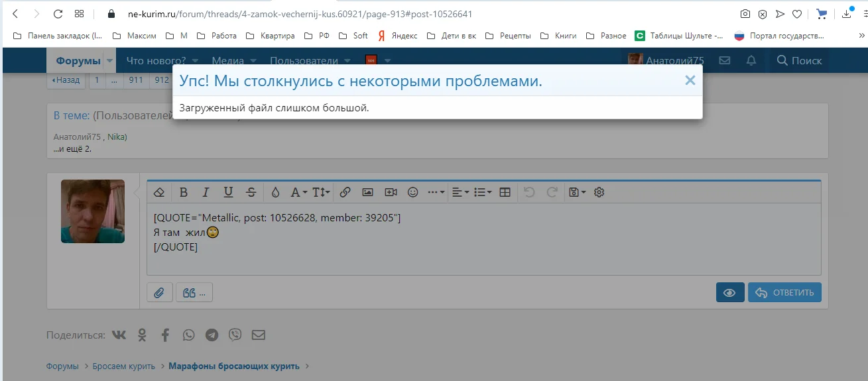Share the thread on Odnoklassniki
Image resolution: width=868 pixels, height=381 pixels.
(x=142, y=335)
